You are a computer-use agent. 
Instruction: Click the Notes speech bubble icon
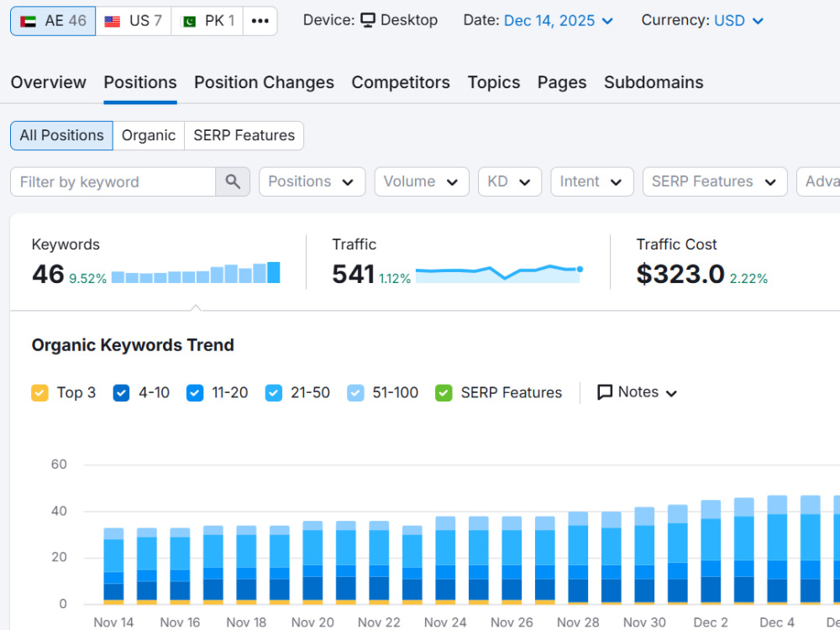(604, 392)
